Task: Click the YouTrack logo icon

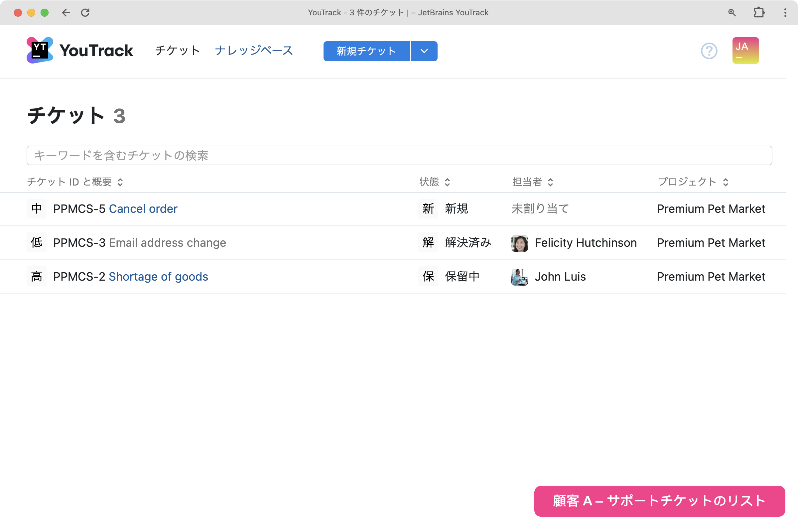Action: 40,50
